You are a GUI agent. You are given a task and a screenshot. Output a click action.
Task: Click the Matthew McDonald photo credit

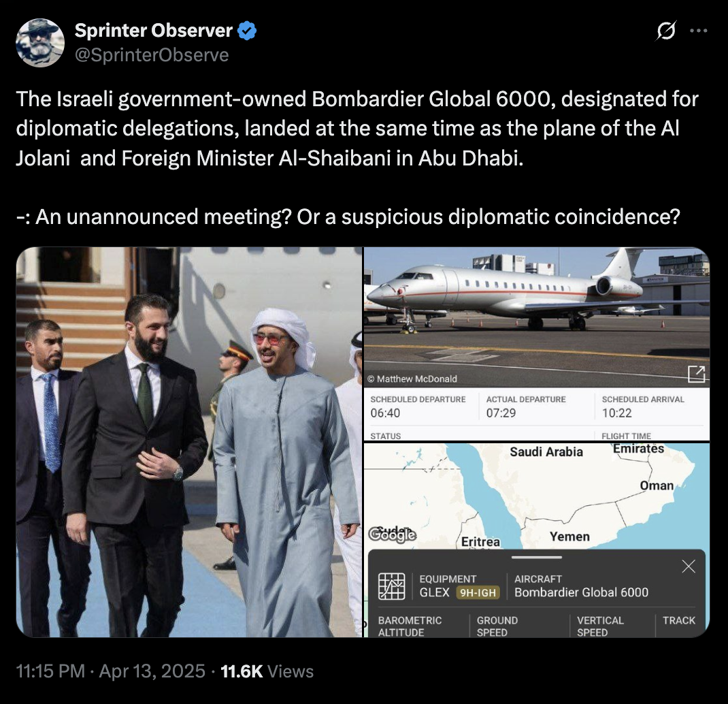(x=412, y=379)
